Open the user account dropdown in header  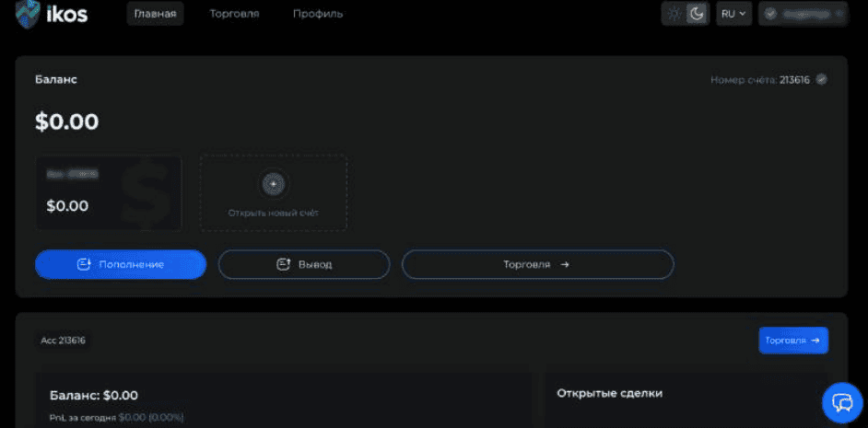tap(802, 14)
